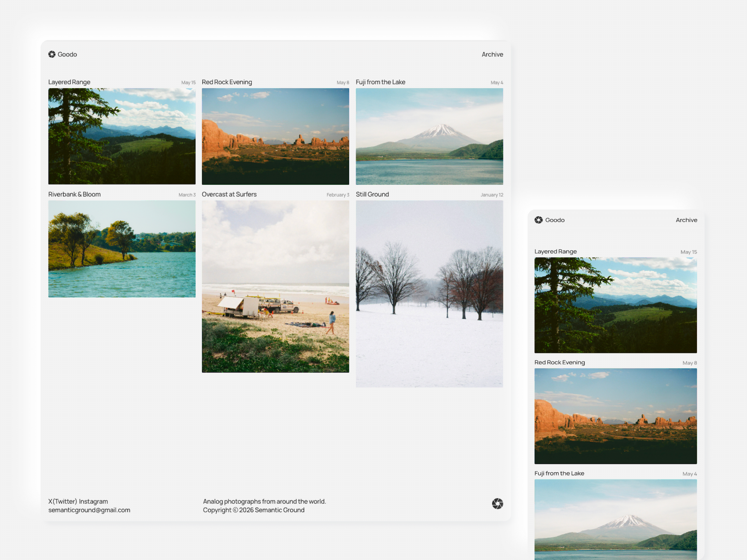Open 'Layered Range' in the mobile view
The height and width of the screenshot is (560, 747).
(616, 305)
